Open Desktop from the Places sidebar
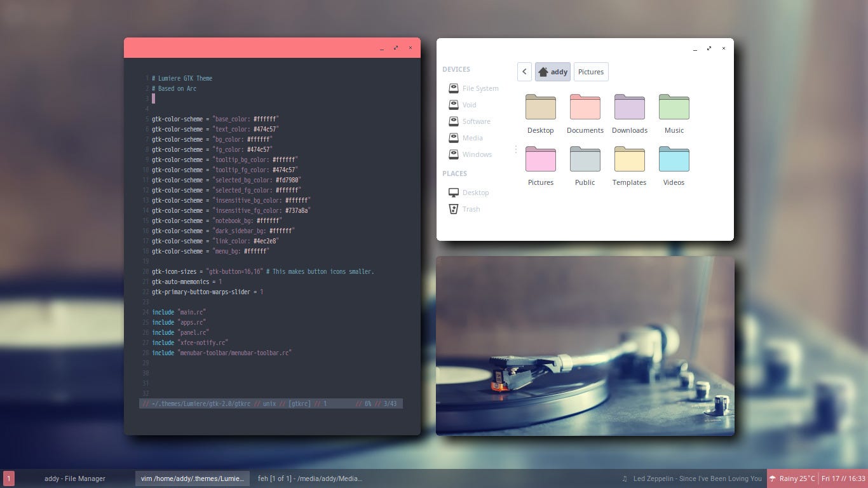 475,193
